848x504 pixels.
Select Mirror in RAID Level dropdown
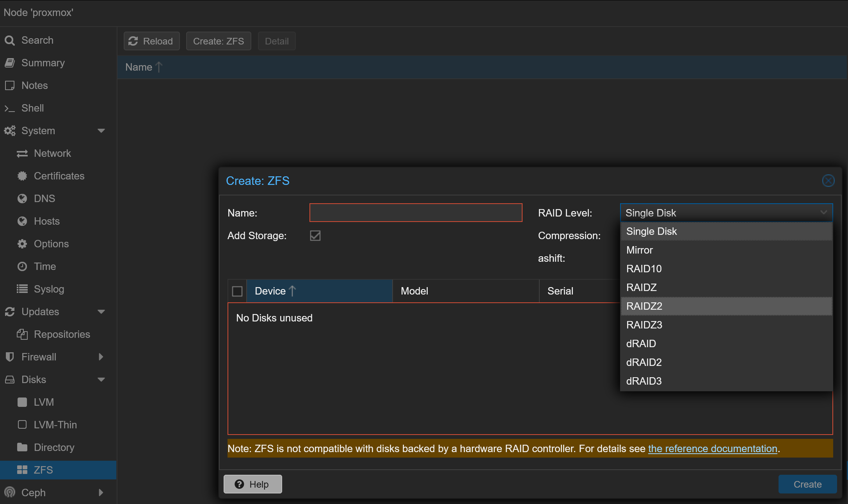pos(640,250)
